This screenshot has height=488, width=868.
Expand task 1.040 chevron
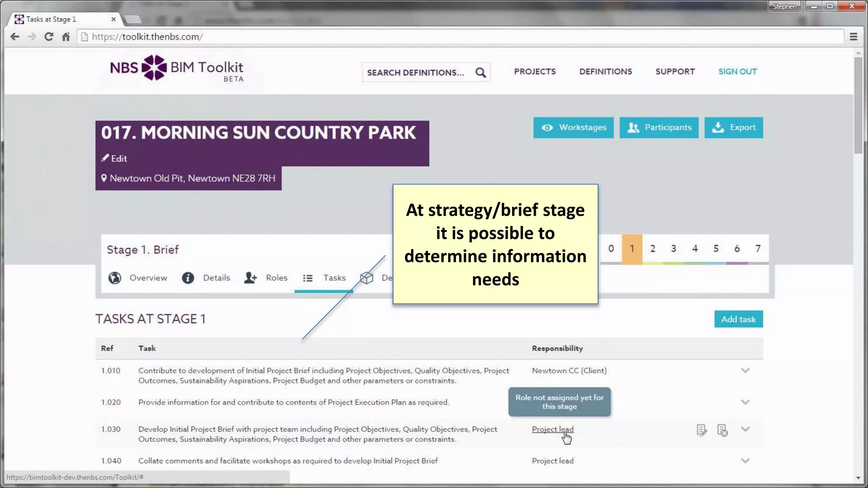tap(746, 460)
